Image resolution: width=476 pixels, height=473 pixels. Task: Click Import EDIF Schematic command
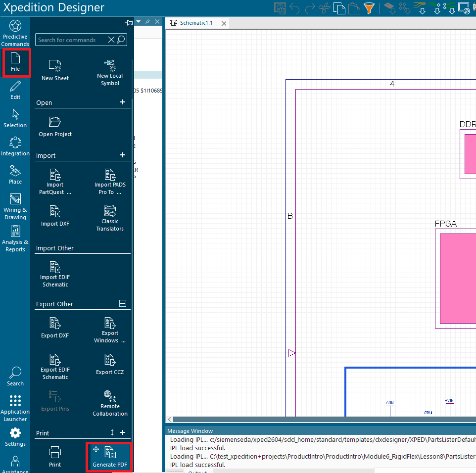pyautogui.click(x=55, y=274)
